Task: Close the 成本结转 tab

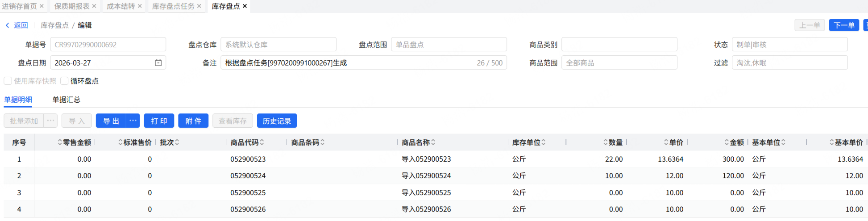Action: coord(140,6)
